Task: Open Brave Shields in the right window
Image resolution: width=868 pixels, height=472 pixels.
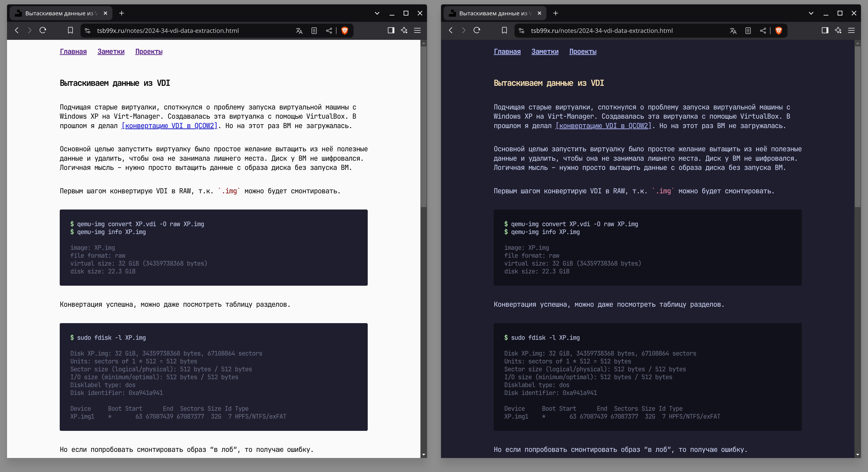Action: (779, 31)
